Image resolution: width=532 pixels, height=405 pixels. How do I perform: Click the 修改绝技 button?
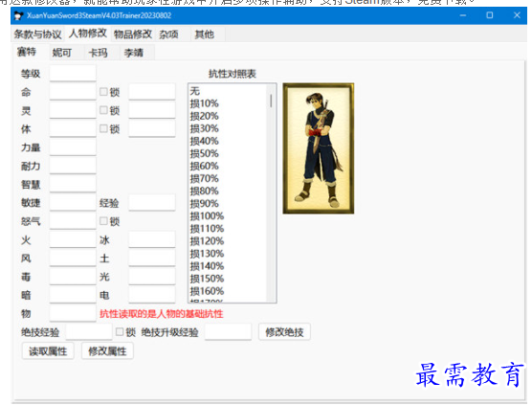pos(284,331)
